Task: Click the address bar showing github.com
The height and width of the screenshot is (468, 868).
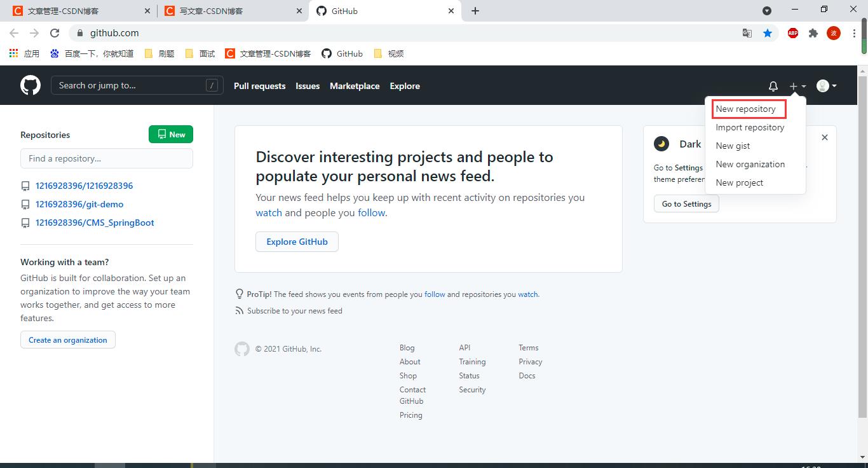Action: coord(407,33)
